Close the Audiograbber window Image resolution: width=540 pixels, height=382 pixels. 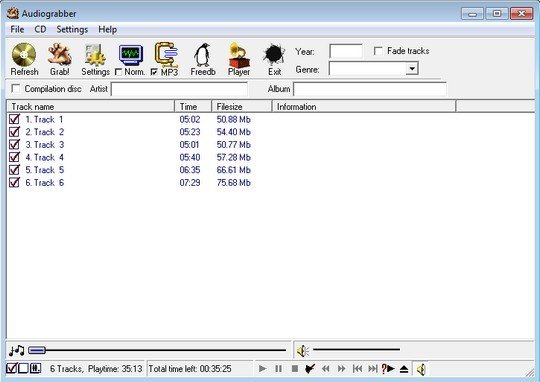click(x=521, y=14)
